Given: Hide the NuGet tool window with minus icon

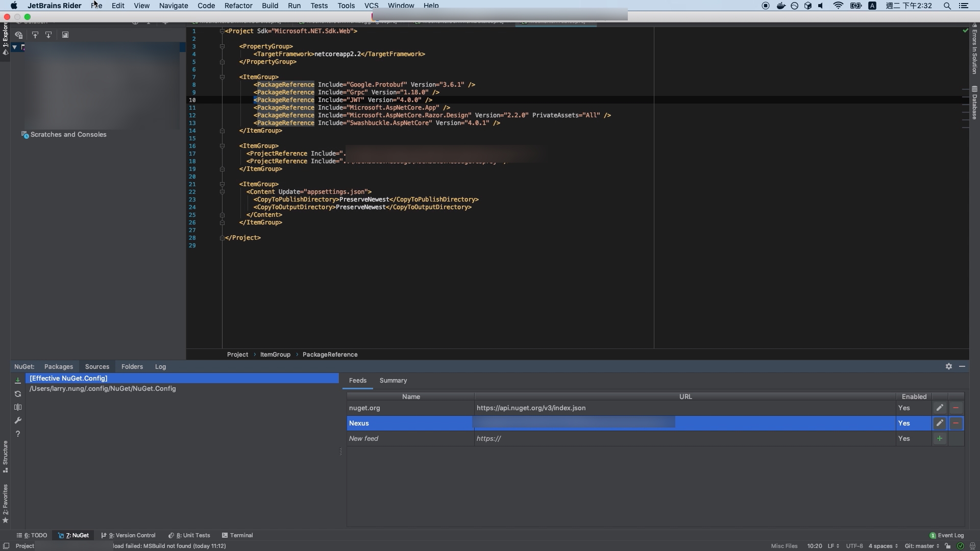Looking at the screenshot, I should [x=962, y=367].
